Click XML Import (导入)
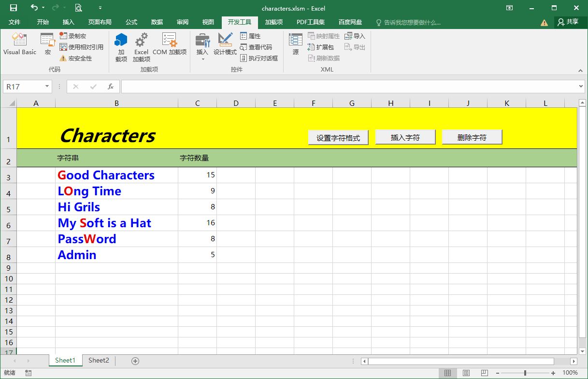Screen dimensions: 588x379 [x=355, y=36]
